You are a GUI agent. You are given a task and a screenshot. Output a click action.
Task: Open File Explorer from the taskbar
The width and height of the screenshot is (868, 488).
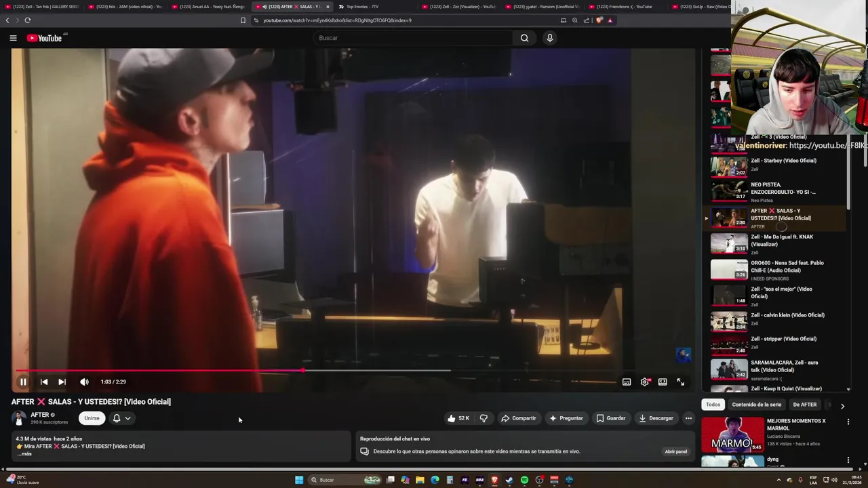(x=420, y=480)
